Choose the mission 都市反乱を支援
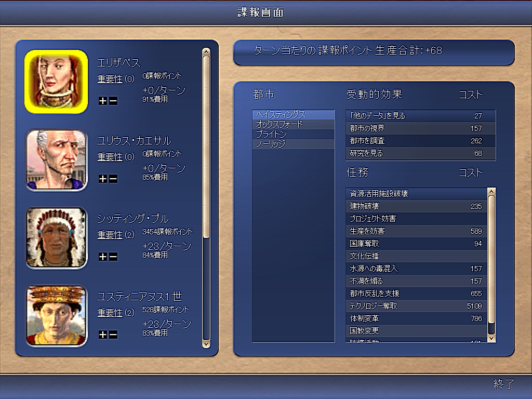The height and width of the screenshot is (399, 532). click(417, 294)
